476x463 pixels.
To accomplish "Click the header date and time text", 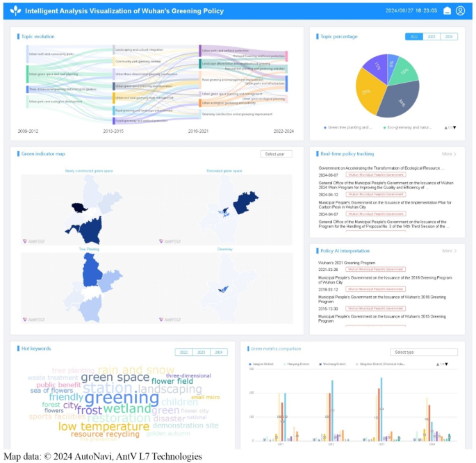I will pos(411,10).
